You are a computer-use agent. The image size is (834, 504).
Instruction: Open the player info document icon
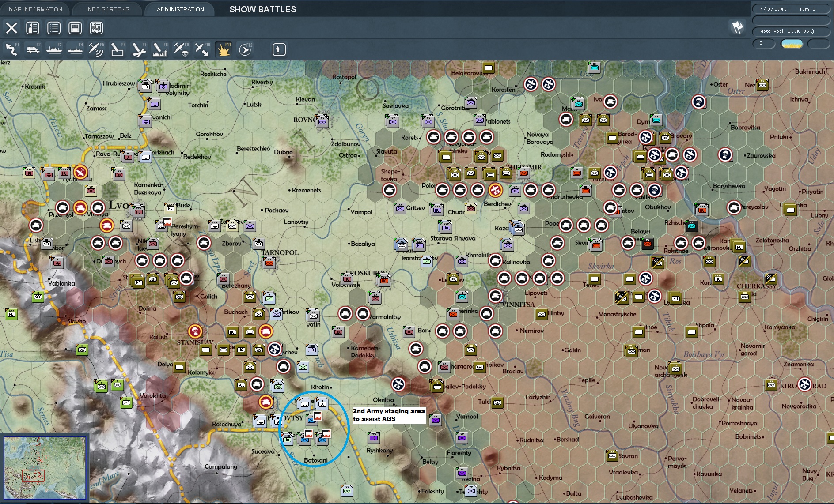[33, 28]
